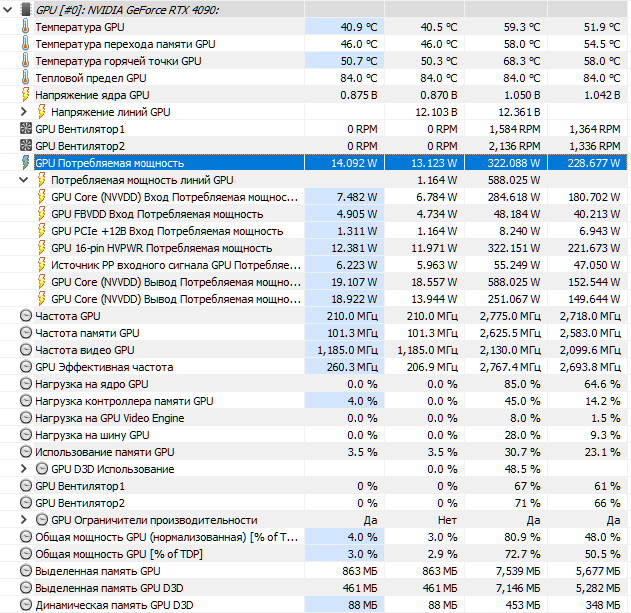This screenshot has height=613, width=631.
Task: Click lightning icon of Источник PP входного сигнала
Action: [41, 265]
